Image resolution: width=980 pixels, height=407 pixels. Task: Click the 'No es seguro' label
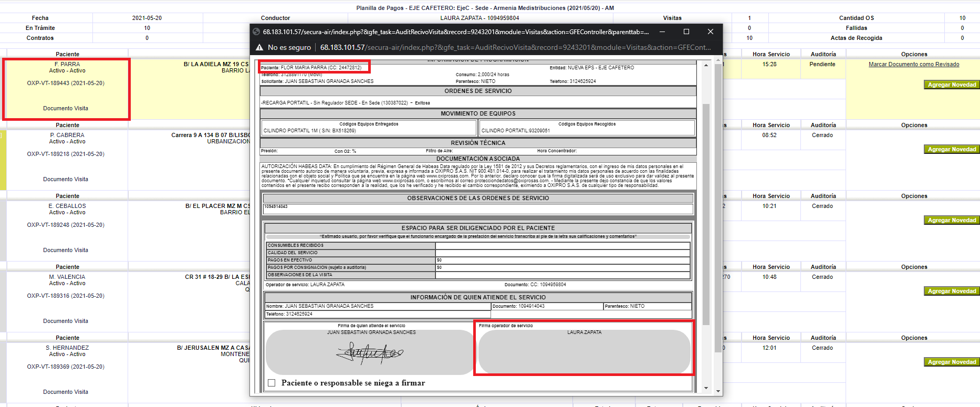pyautogui.click(x=289, y=47)
